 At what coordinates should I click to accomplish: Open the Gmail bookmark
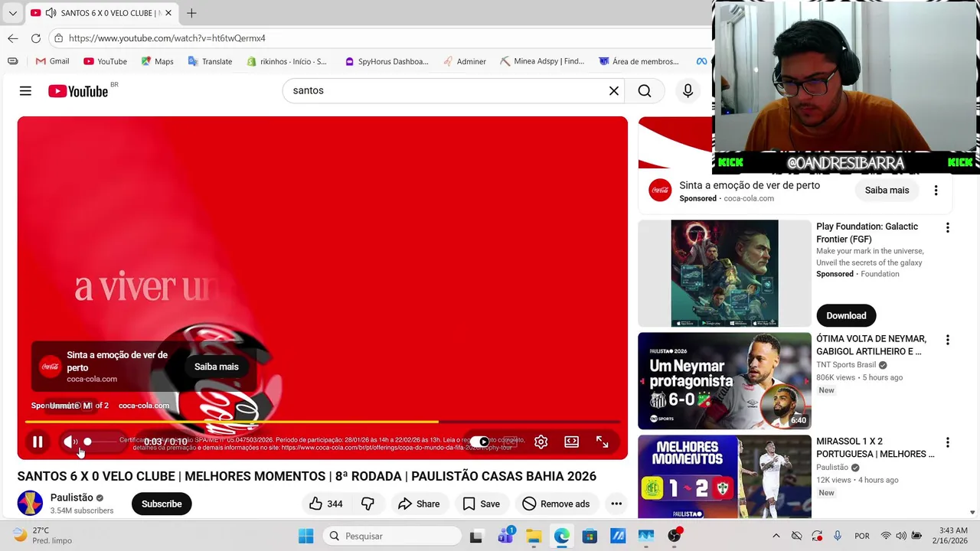52,61
